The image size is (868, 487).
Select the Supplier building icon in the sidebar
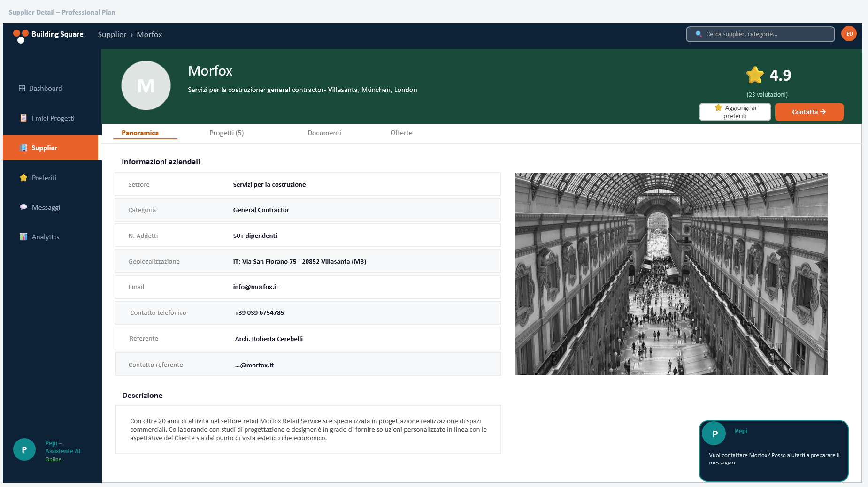[x=23, y=147]
